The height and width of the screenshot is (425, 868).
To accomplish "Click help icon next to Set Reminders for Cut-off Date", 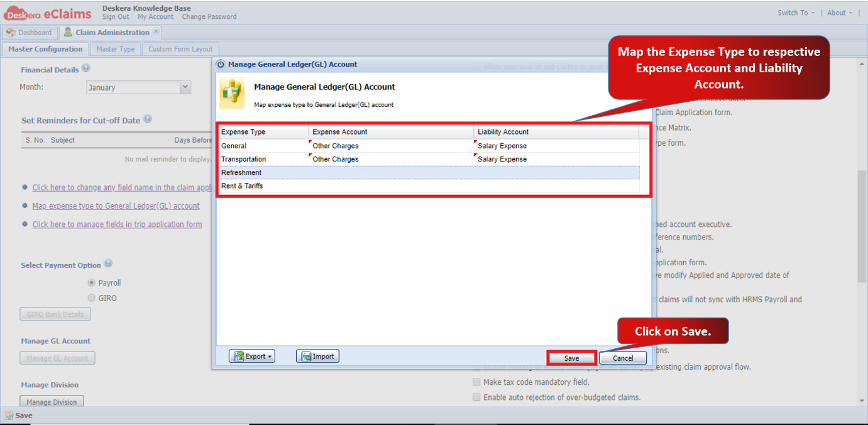I will pyautogui.click(x=148, y=119).
